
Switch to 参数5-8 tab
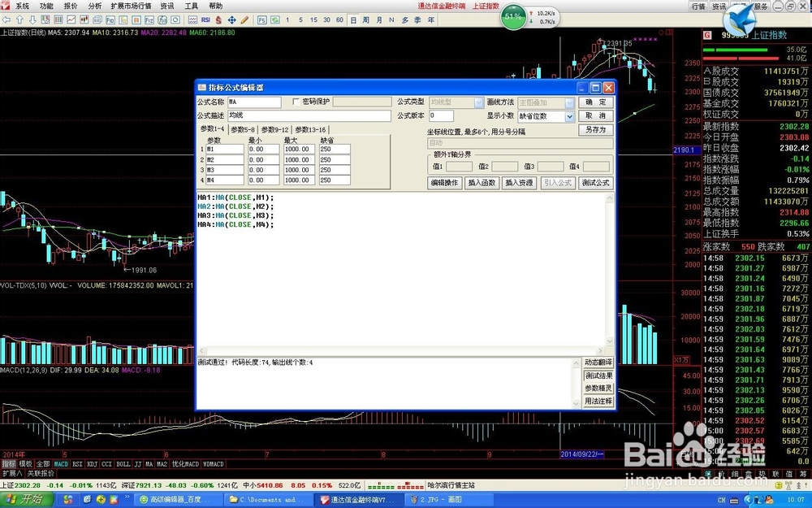tap(243, 129)
